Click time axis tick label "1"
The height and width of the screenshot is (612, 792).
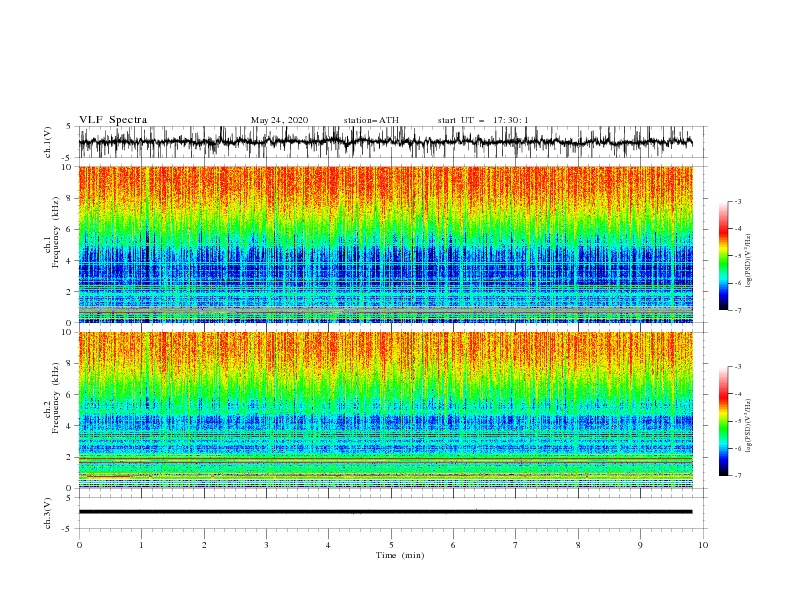[142, 545]
